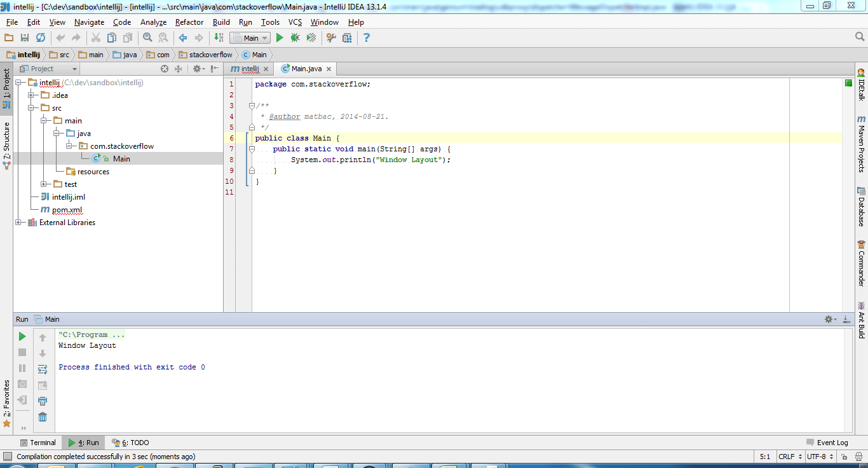Viewport: 868px width, 468px height.
Task: Open Settings via the wrench icon
Action: pyautogui.click(x=331, y=38)
